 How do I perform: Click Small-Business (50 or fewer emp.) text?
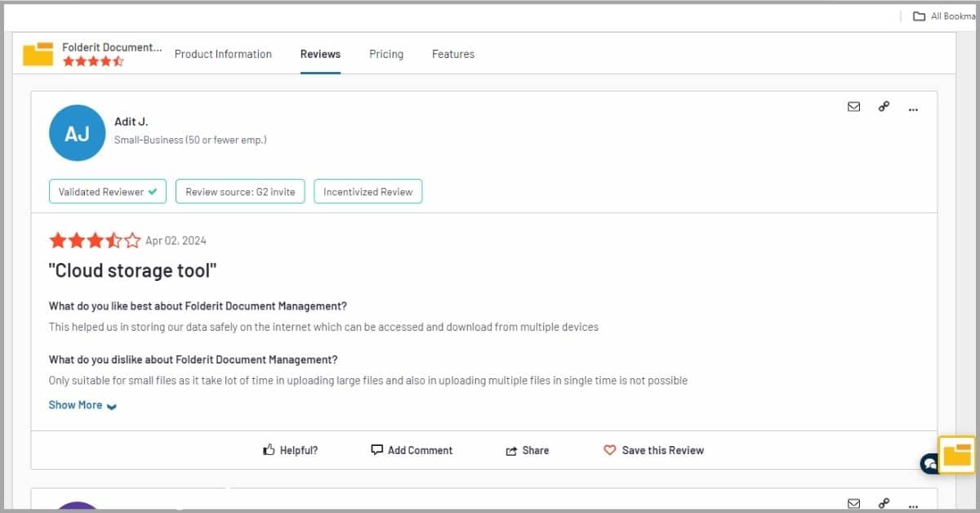coord(190,140)
